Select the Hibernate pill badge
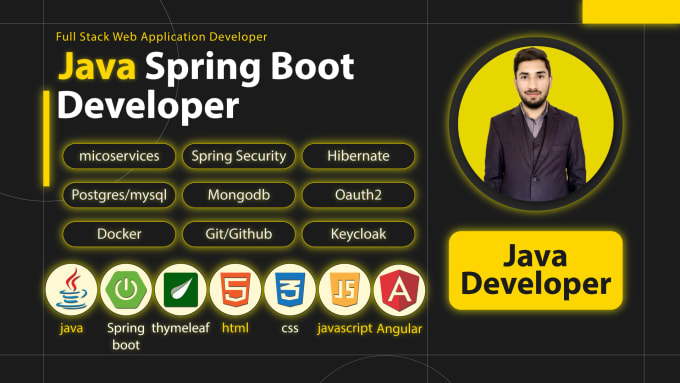The image size is (680, 383). coord(358,156)
